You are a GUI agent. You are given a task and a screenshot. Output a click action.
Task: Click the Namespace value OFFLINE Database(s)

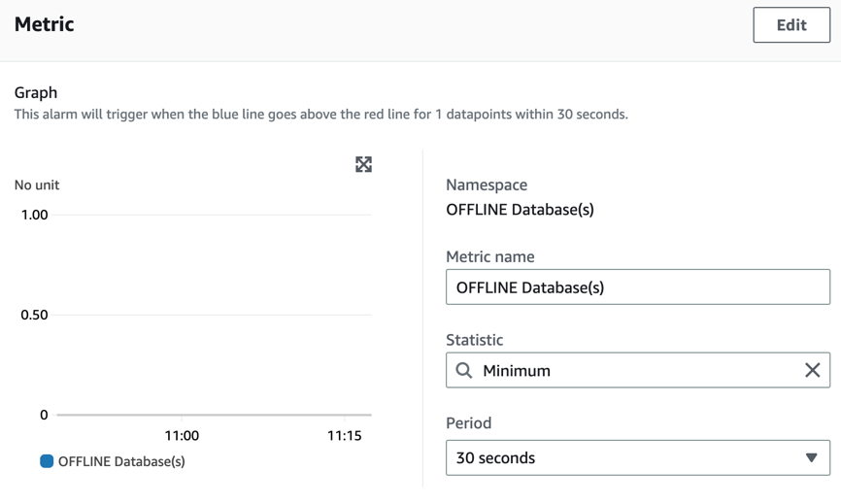(x=520, y=210)
